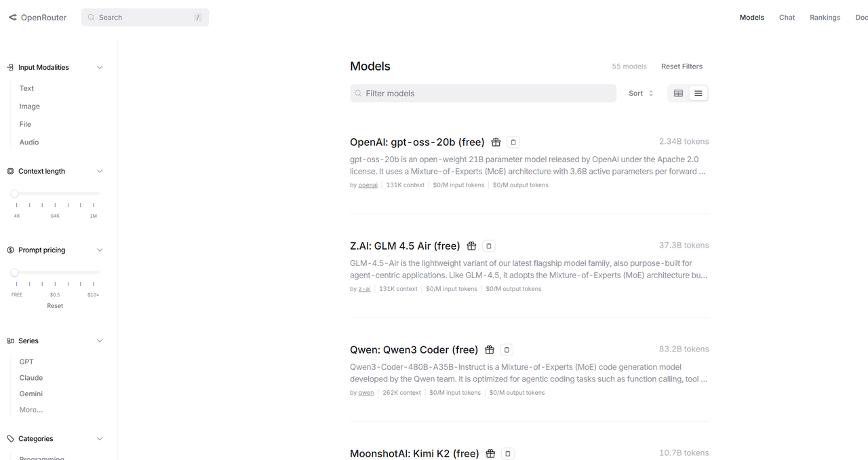Viewport: 868px width, 460px height.
Task: Click the gift icon beside GLM 4.5 Air
Action: [471, 246]
